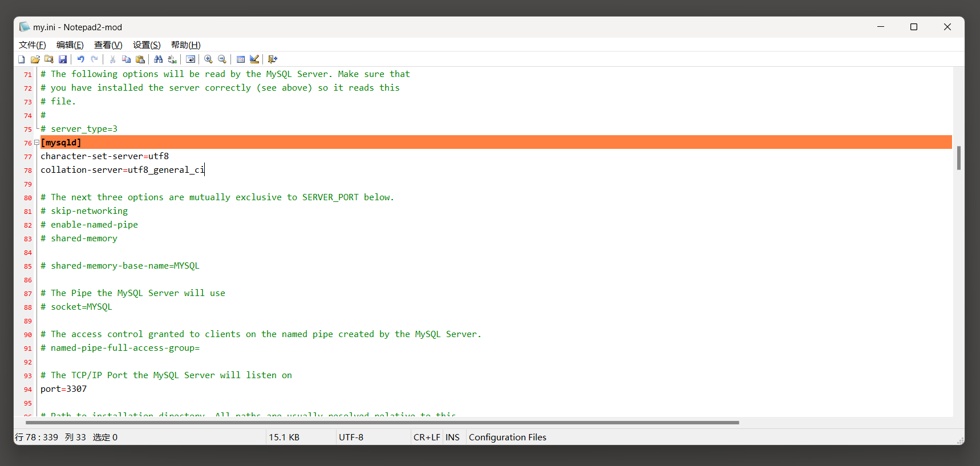Click the 15.1 KB file size status
The width and height of the screenshot is (980, 466).
tap(284, 437)
